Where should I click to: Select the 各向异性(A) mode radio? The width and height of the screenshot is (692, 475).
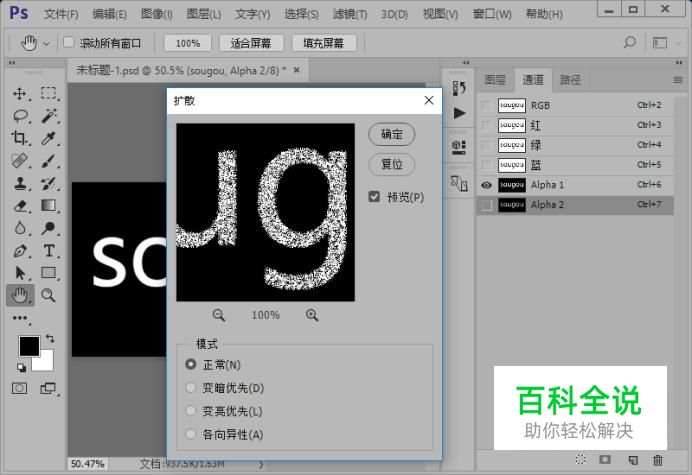pos(191,434)
